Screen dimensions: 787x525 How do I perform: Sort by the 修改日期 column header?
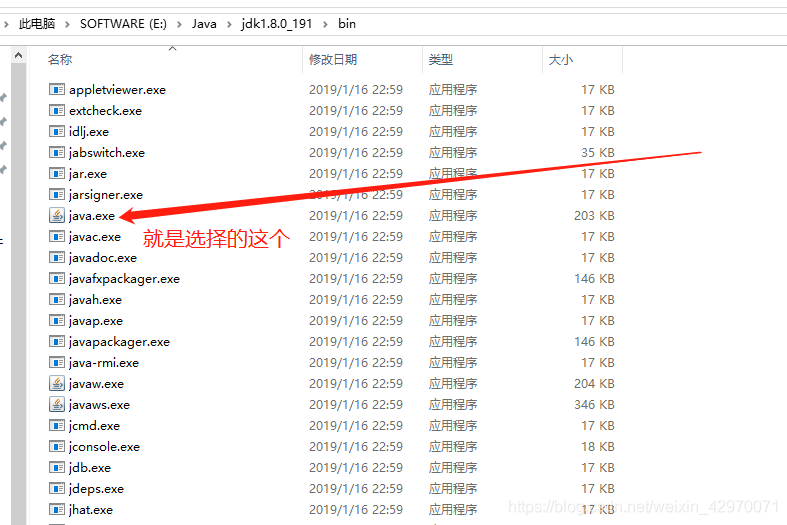(x=333, y=60)
